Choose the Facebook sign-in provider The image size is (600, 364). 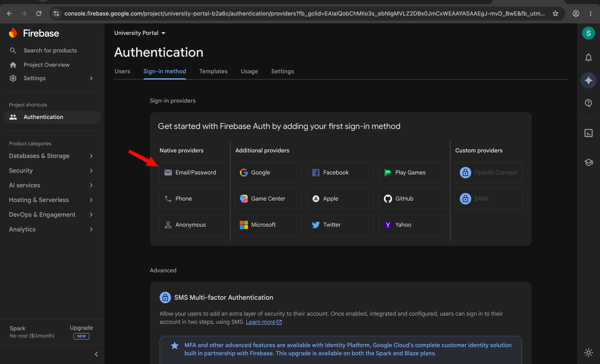pyautogui.click(x=340, y=172)
